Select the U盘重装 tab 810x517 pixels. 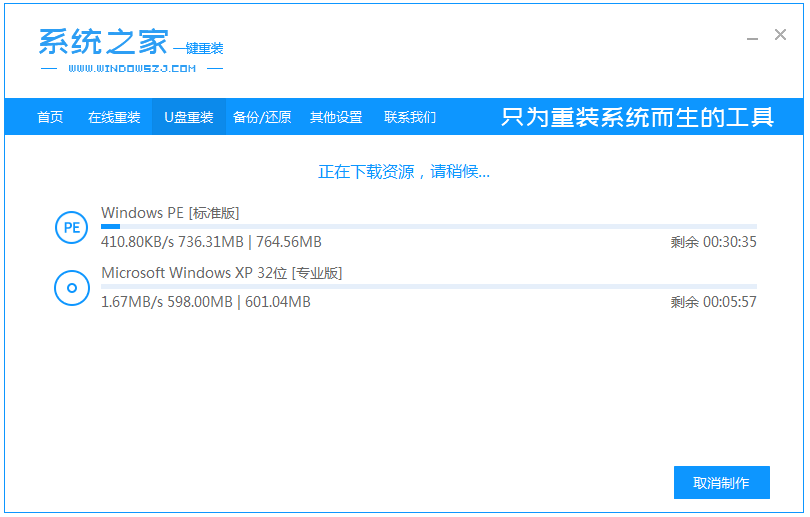point(189,117)
